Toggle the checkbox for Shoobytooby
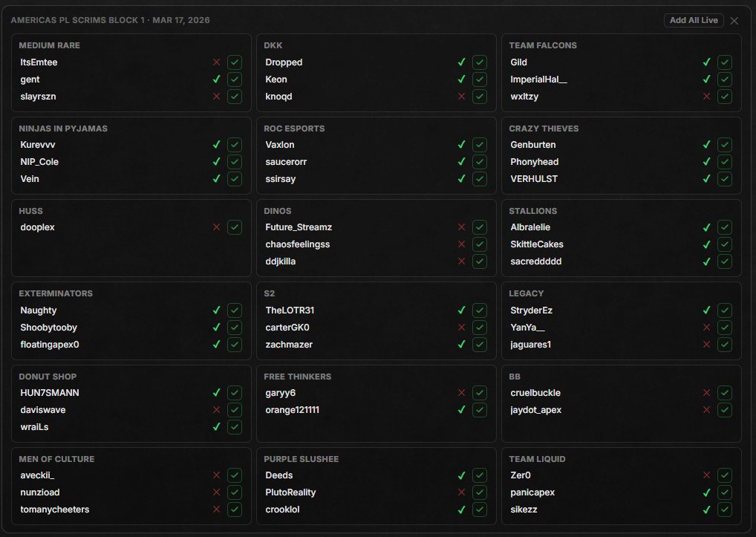This screenshot has width=756, height=537. (x=235, y=328)
